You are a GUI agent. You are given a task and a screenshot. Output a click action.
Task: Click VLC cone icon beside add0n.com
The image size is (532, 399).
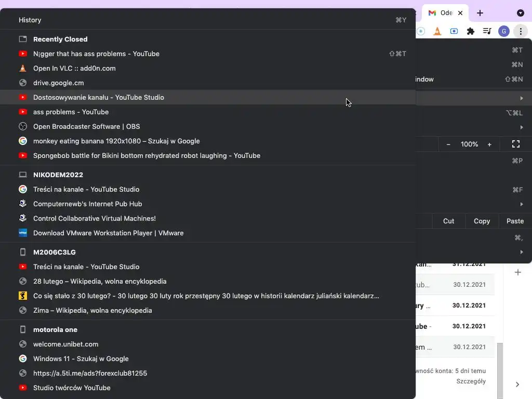tap(23, 68)
